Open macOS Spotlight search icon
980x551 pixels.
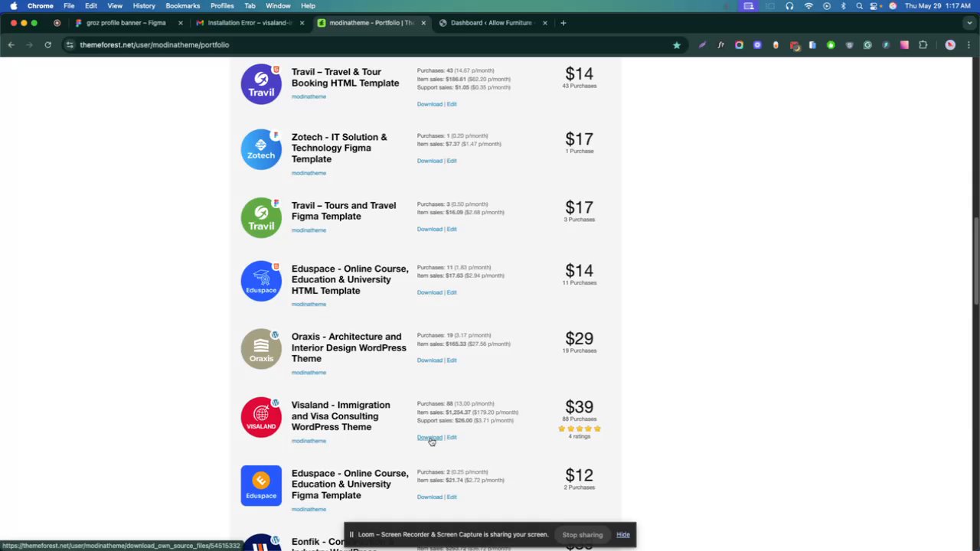click(859, 6)
